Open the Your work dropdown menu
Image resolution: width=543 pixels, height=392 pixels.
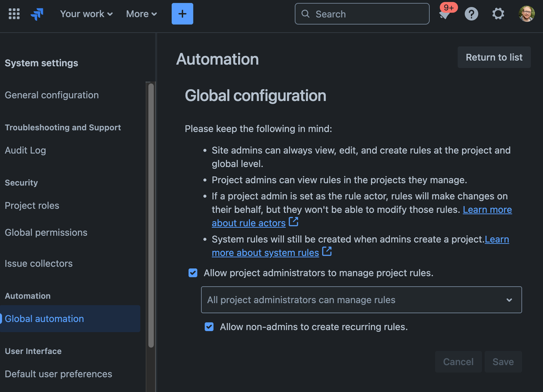86,14
